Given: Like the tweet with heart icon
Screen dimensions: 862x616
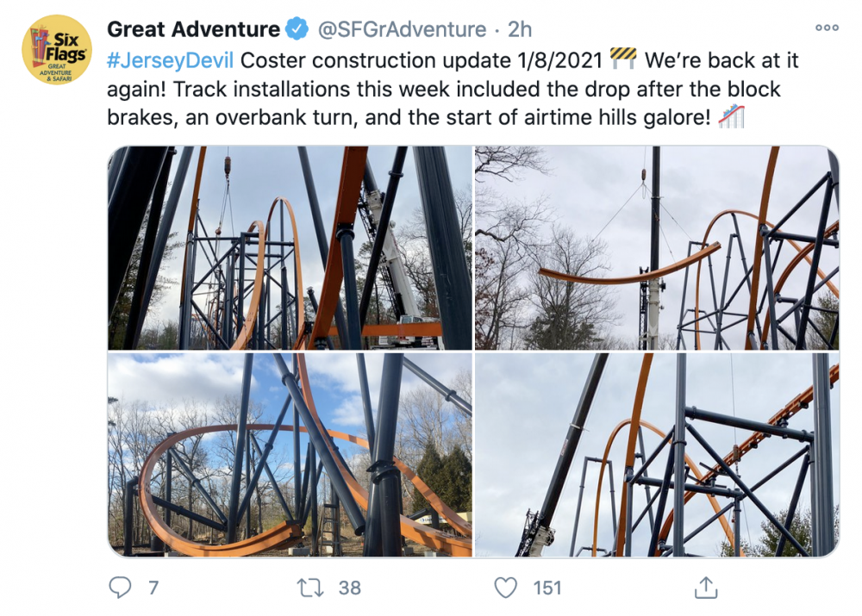Looking at the screenshot, I should click(506, 588).
